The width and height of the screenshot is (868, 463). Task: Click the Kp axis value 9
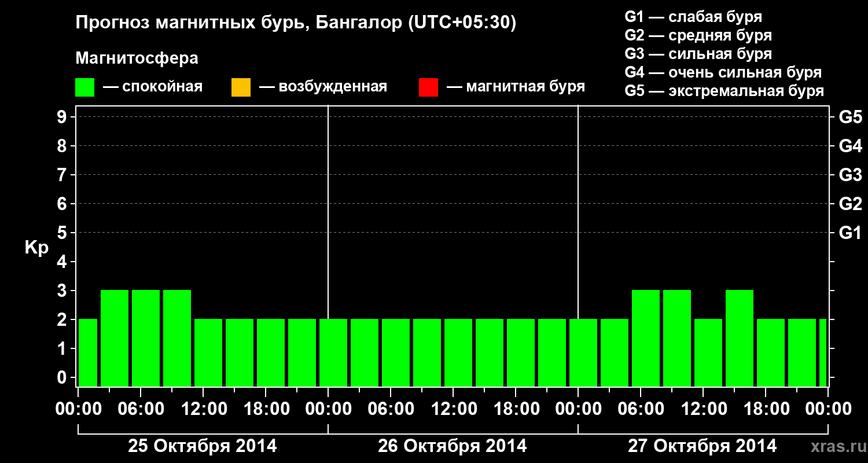point(63,117)
